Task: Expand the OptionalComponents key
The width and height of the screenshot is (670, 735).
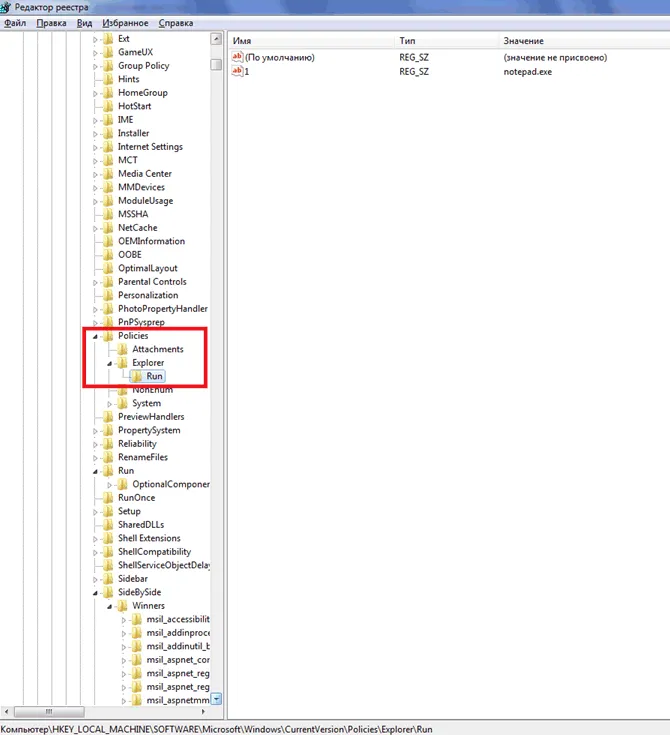Action: [109, 485]
